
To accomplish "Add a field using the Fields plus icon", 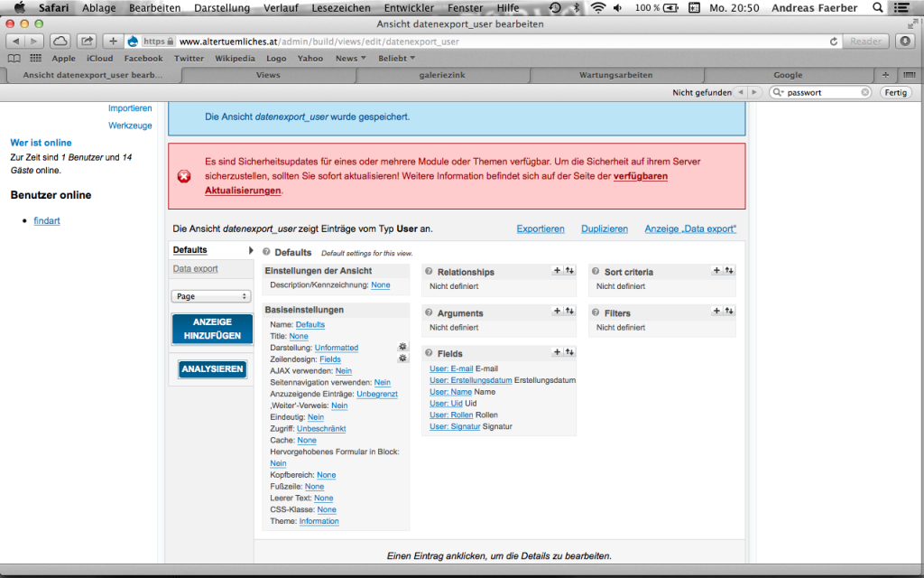I will tap(557, 352).
